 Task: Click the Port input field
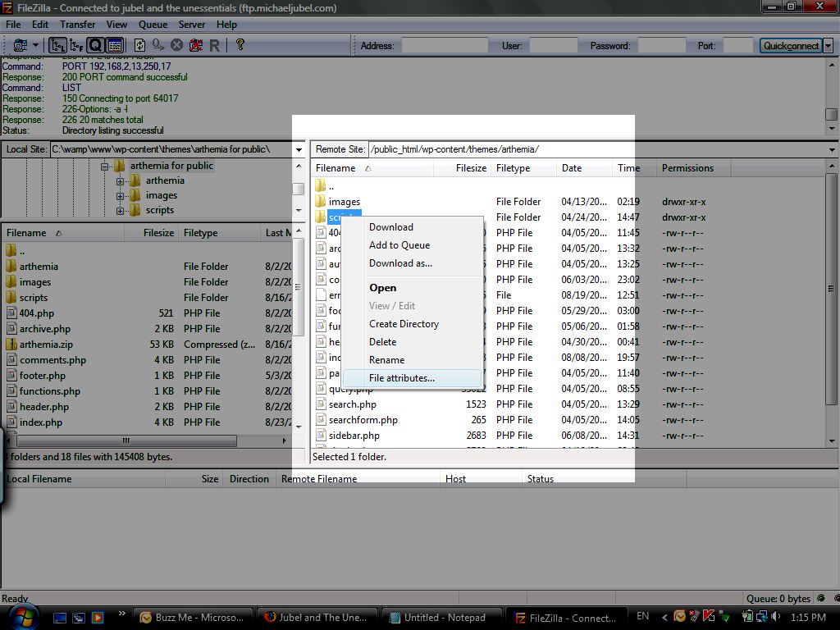point(737,46)
